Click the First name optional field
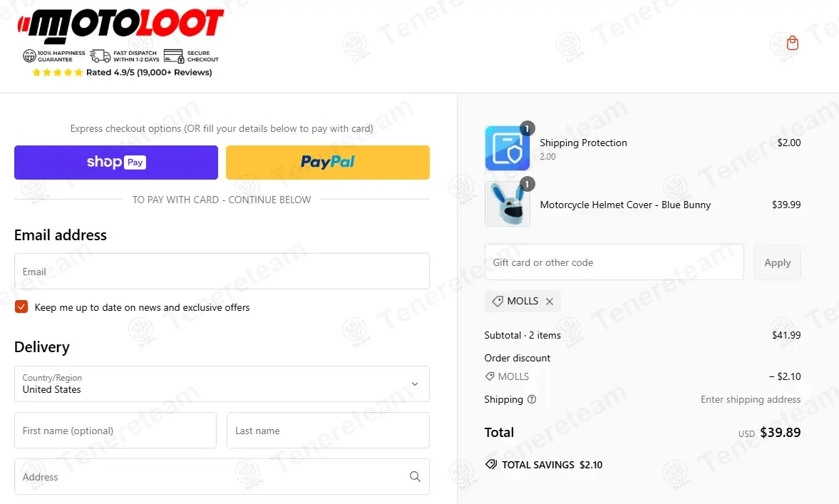The height and width of the screenshot is (504, 839). tap(115, 430)
